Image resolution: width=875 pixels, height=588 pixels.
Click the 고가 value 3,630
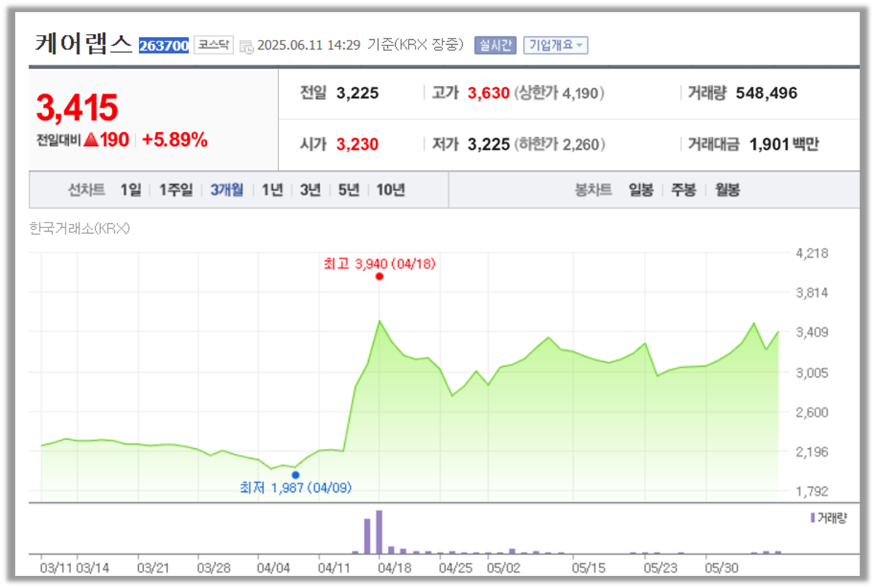coord(488,93)
